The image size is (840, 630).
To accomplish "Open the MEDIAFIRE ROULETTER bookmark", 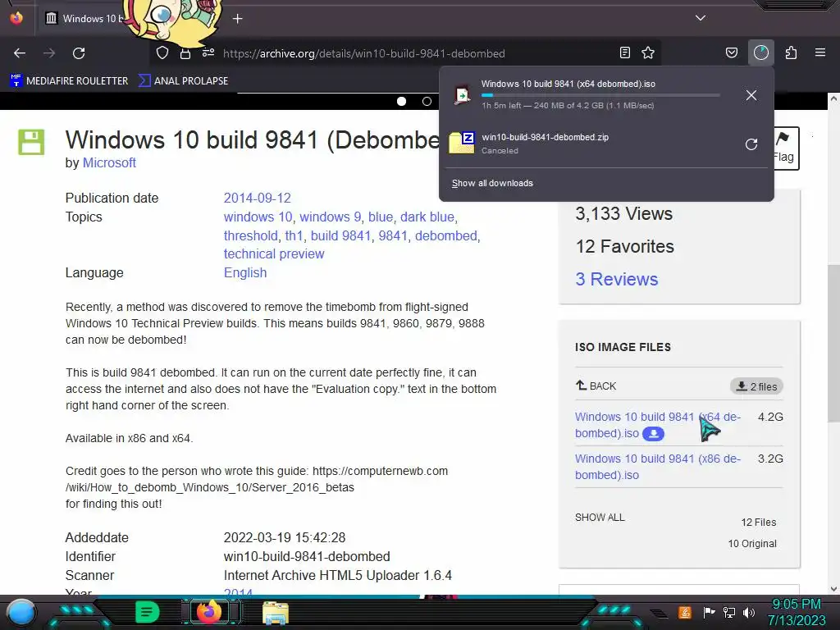I will coord(69,81).
